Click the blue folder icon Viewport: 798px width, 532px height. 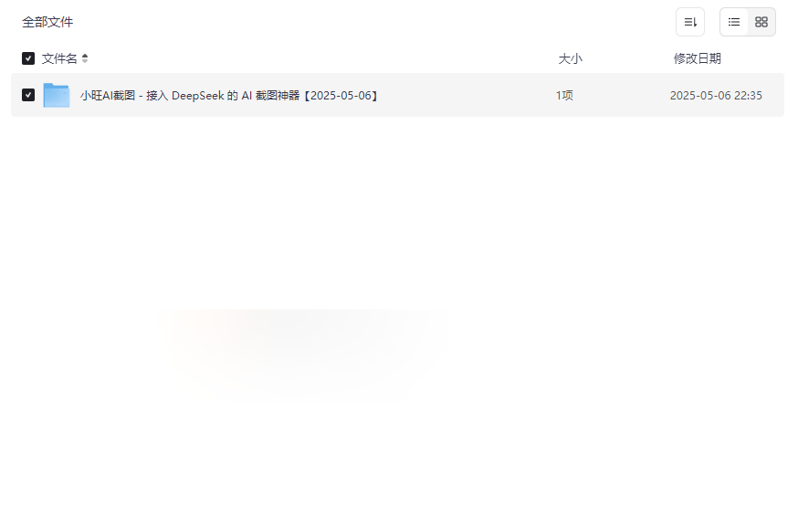[x=57, y=95]
